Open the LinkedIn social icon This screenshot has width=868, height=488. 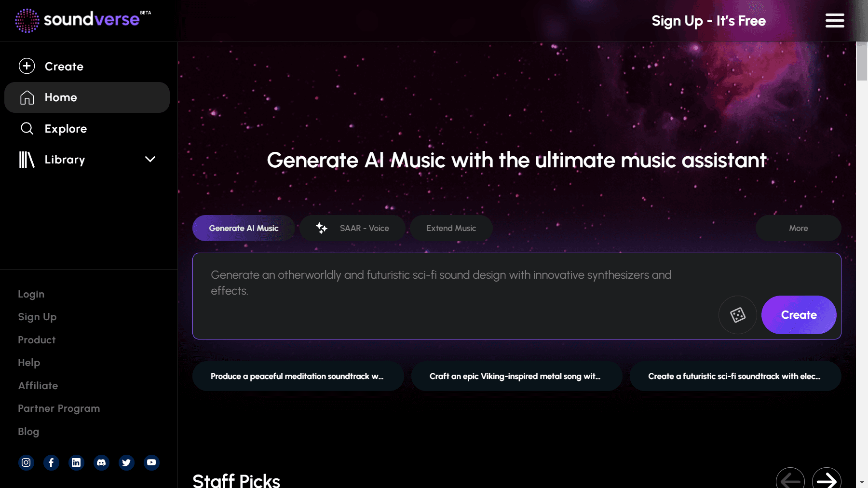tap(76, 462)
